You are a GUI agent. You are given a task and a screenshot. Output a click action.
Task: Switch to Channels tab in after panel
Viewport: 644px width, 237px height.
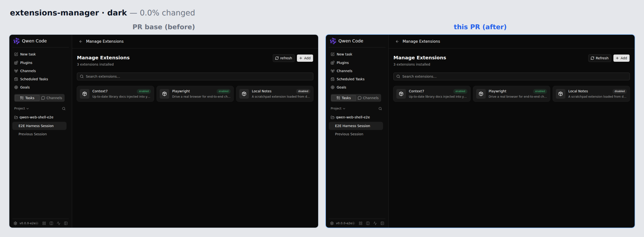[368, 98]
